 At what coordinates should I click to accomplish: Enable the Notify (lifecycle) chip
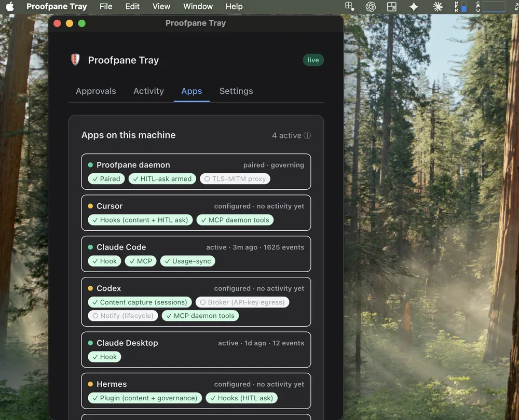click(x=123, y=315)
